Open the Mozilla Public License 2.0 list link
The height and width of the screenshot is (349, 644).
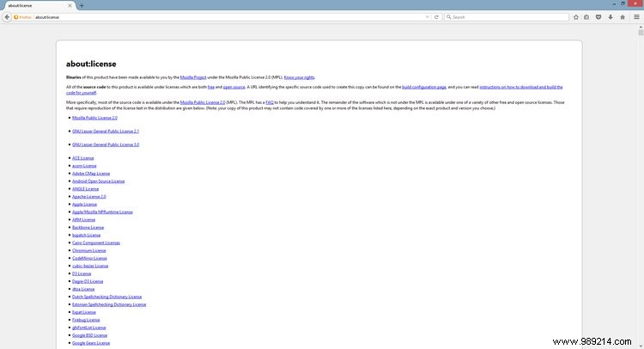tap(94, 118)
